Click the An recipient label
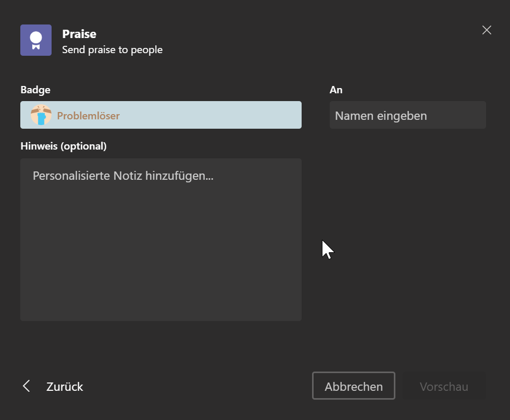Screen dimensions: 510x420 [336, 90]
